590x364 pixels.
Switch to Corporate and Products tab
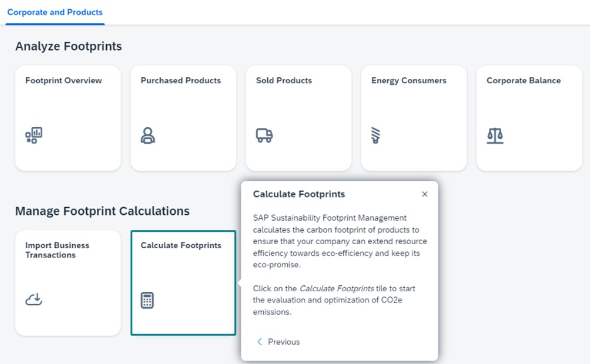[55, 12]
